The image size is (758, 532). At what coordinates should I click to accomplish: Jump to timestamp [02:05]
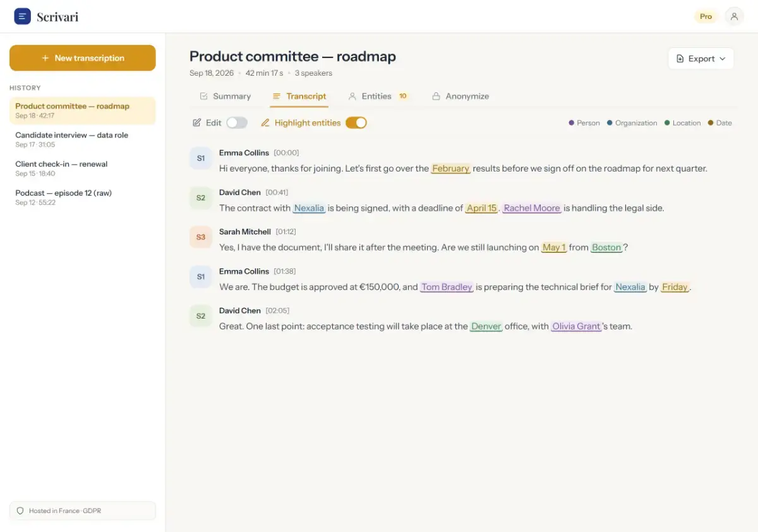point(277,310)
